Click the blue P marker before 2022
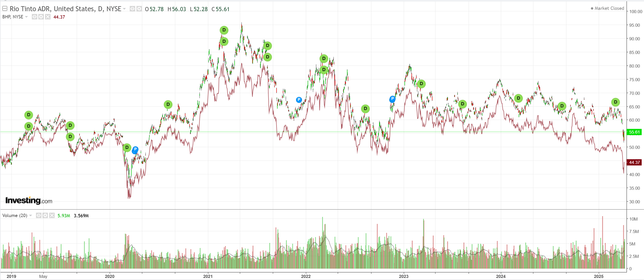This screenshot has width=644, height=280. point(299,100)
